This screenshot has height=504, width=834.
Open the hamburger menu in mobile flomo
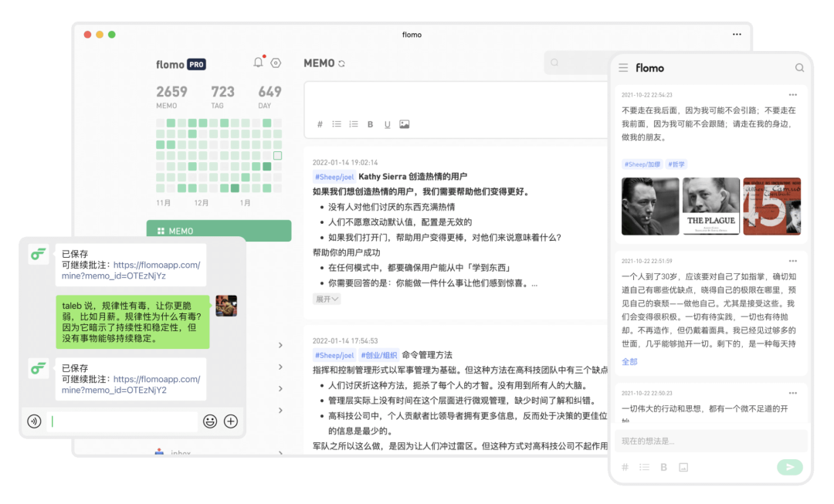[x=623, y=68]
